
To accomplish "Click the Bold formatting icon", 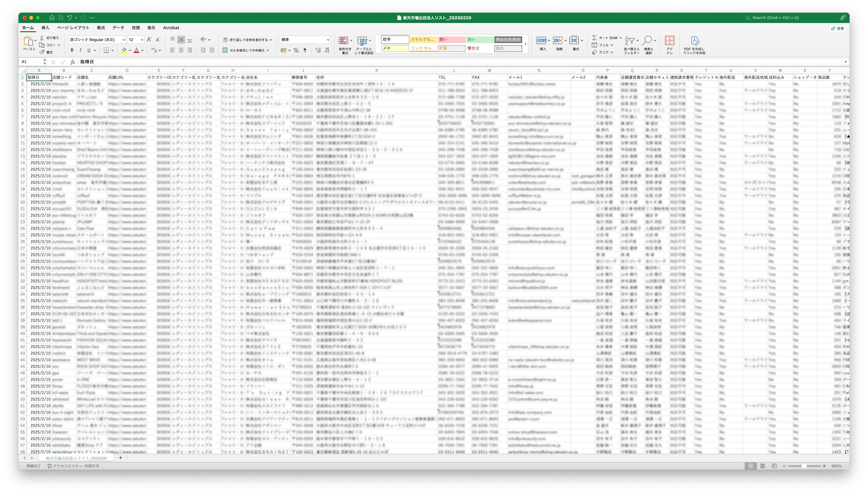I will [72, 50].
